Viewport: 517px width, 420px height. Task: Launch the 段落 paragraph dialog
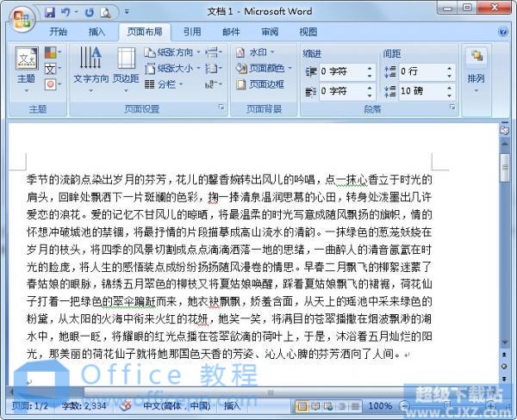[x=452, y=108]
